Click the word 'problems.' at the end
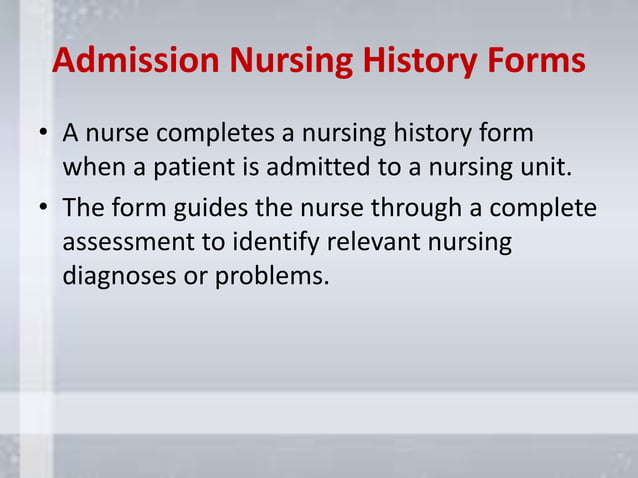This screenshot has width=638, height=478. pyautogui.click(x=272, y=277)
